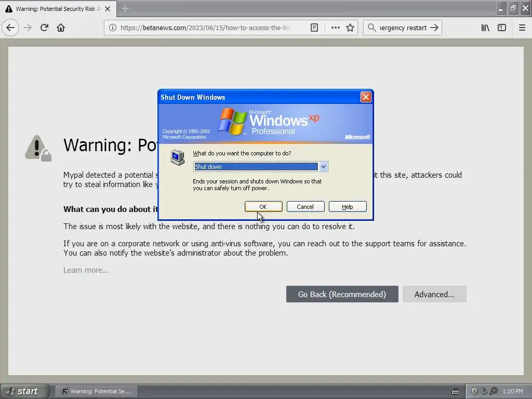Click the security shield tray icon
Image resolution: width=532 pixels, height=399 pixels.
click(x=474, y=391)
